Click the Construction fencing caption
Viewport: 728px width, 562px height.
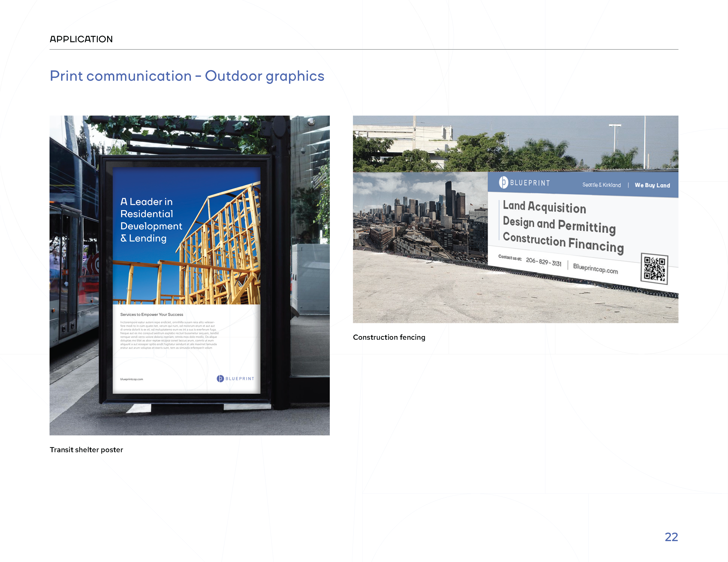(389, 337)
